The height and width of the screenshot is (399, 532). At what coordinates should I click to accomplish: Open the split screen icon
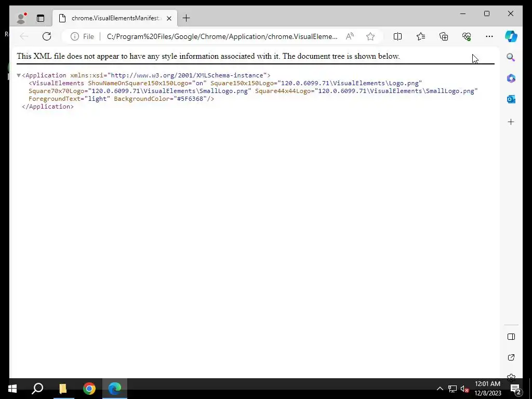pyautogui.click(x=397, y=36)
